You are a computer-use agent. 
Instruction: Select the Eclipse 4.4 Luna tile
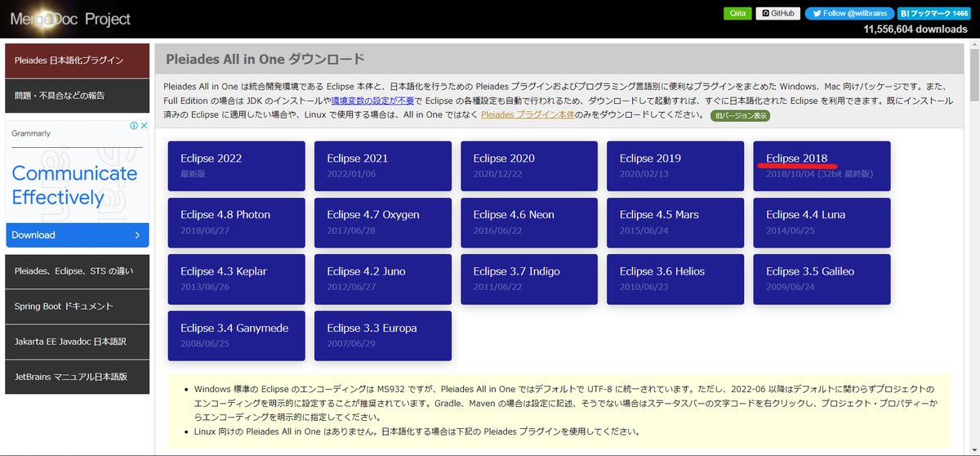pyautogui.click(x=822, y=222)
